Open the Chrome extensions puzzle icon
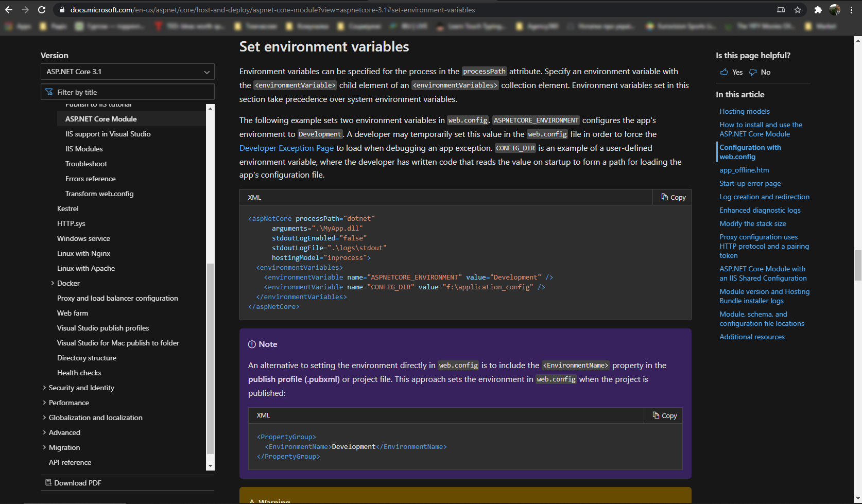Screen dimensions: 862x504 (x=818, y=9)
